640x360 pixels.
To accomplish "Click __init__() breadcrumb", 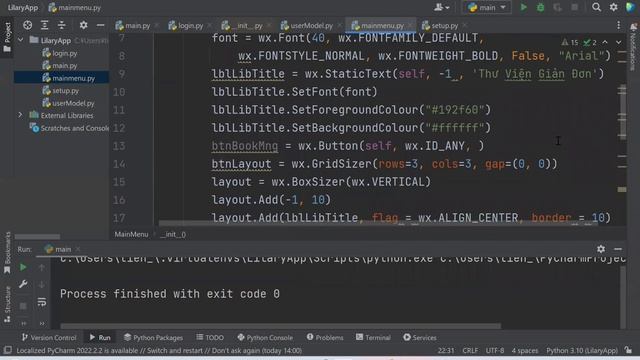I will pos(173,234).
